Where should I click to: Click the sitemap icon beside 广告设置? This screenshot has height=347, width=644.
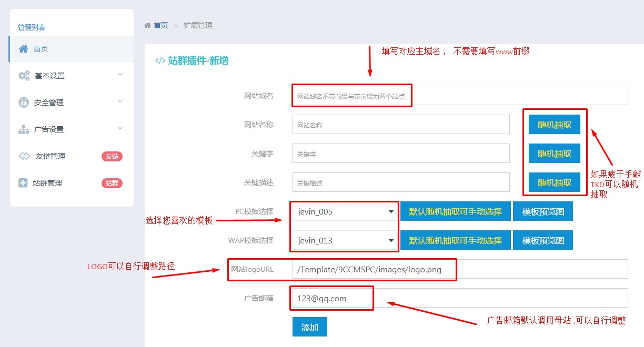(24, 129)
